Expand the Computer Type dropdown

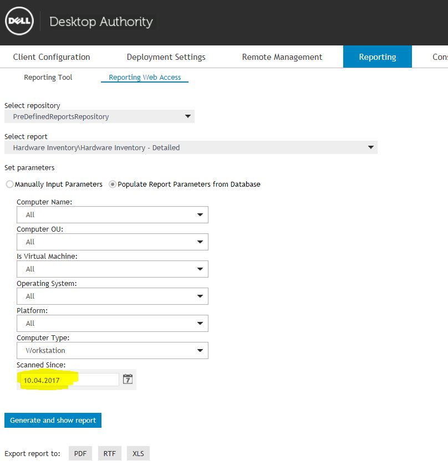pos(113,350)
